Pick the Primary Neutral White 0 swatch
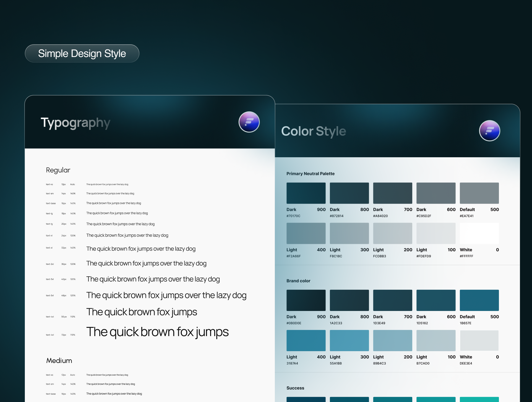 pos(479,233)
